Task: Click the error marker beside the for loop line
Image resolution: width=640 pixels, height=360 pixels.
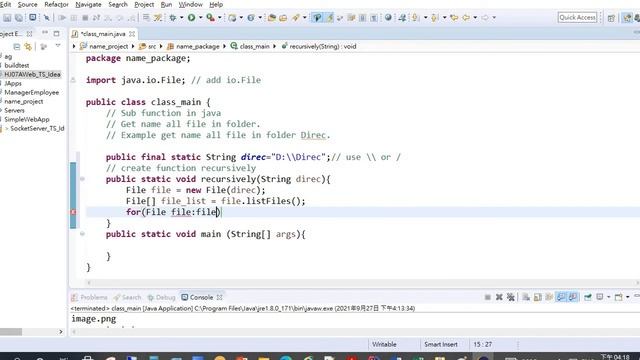Action: click(x=73, y=212)
